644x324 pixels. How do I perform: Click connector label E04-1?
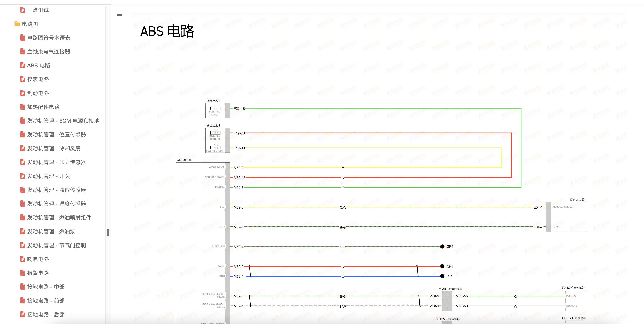(x=538, y=207)
